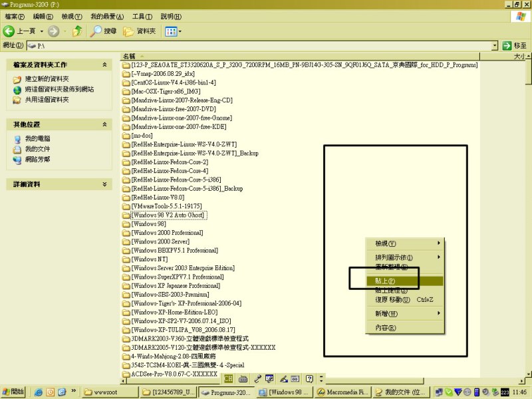Image resolution: width=532 pixels, height=399 pixels.
Task: Collapse the 其他位置 panel
Action: click(104, 124)
